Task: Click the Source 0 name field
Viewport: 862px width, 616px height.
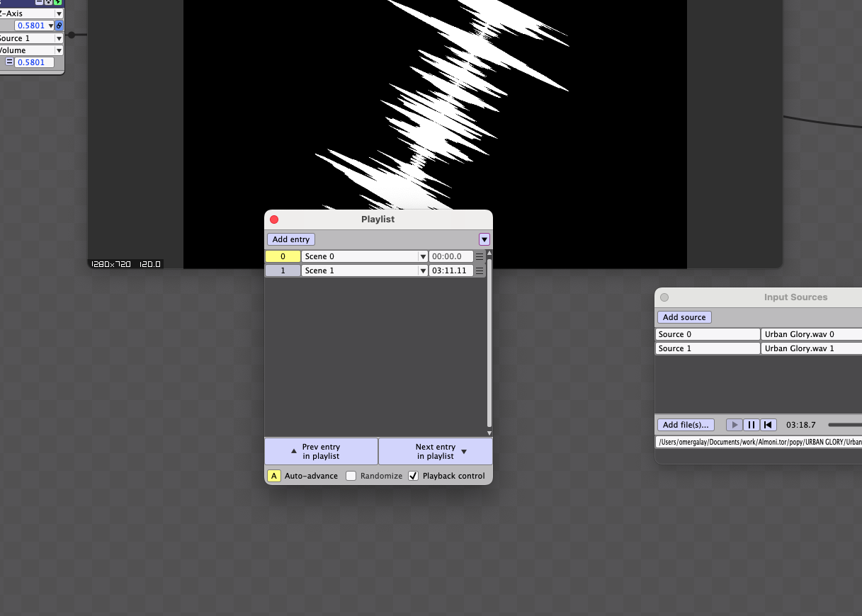Action: click(708, 334)
